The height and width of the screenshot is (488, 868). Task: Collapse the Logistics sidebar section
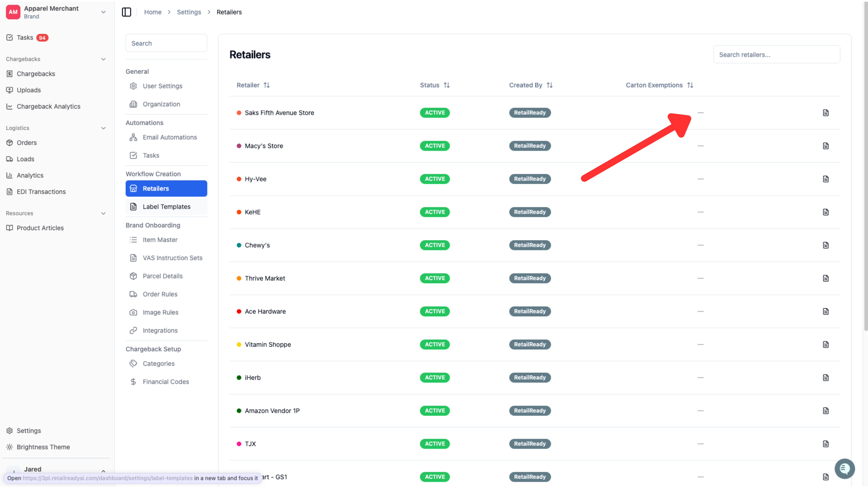103,128
